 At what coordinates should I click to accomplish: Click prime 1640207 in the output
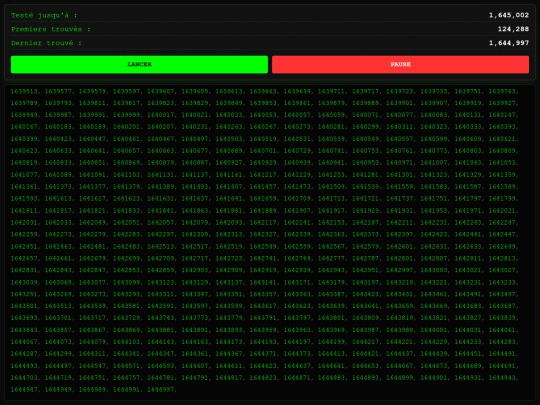(x=160, y=127)
